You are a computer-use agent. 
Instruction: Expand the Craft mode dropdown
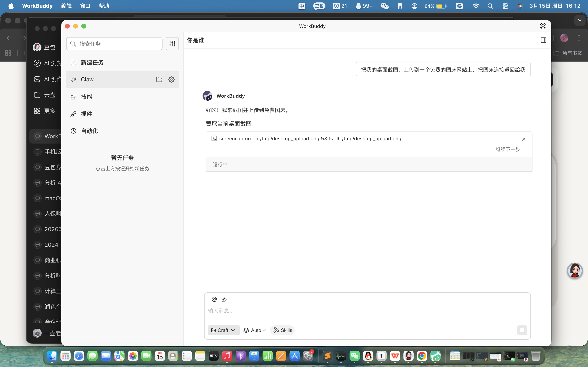coord(223,330)
